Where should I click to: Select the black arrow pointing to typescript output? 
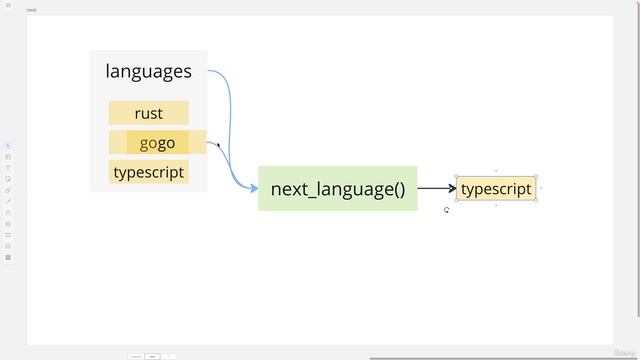[x=437, y=188]
